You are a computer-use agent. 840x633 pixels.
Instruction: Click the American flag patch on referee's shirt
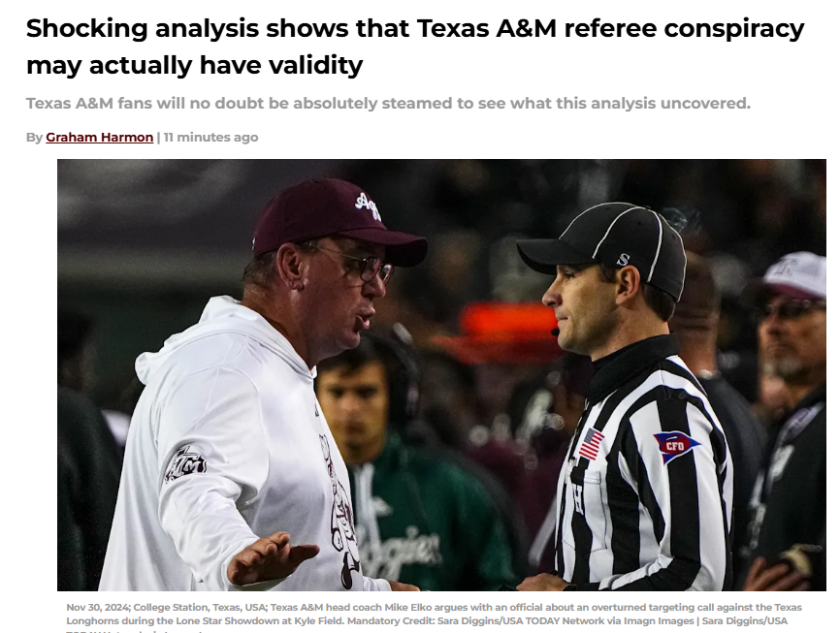click(591, 444)
